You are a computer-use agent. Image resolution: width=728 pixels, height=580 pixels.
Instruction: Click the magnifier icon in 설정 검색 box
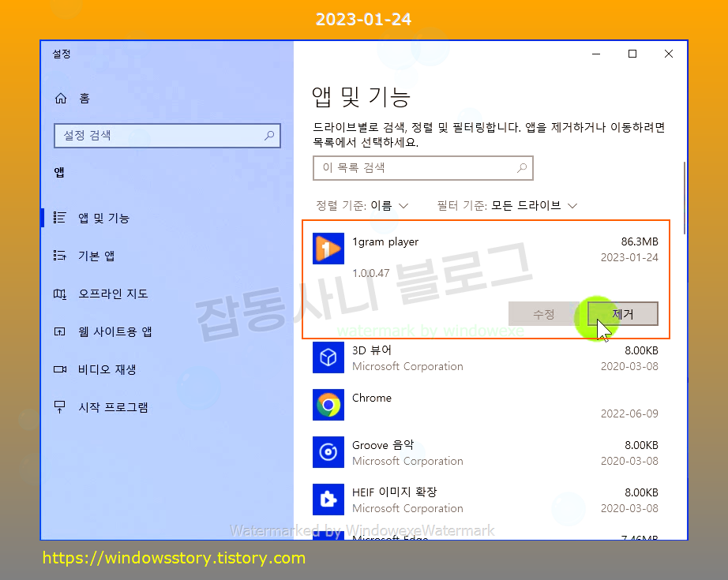269,136
